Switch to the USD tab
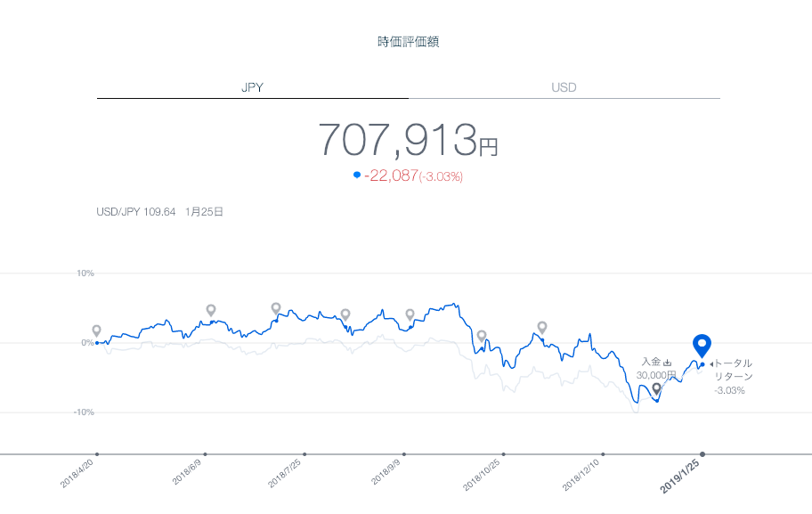812x514 pixels. pos(564,87)
